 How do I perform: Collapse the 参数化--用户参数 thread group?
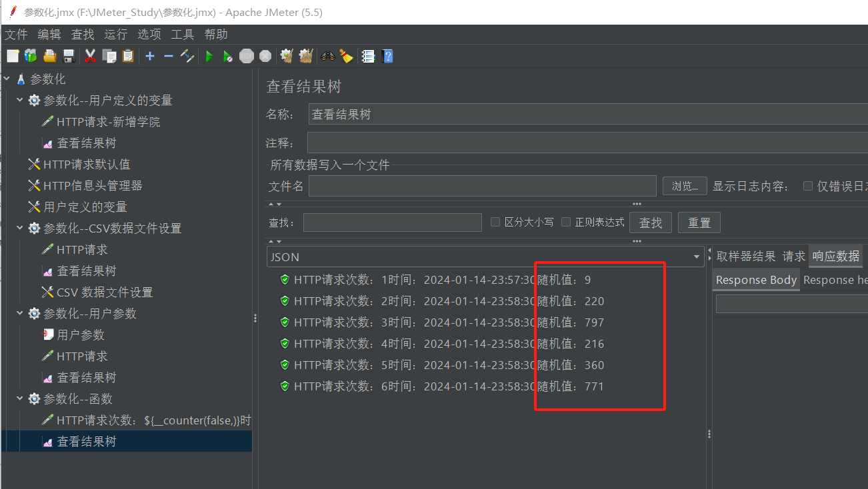[x=20, y=314]
